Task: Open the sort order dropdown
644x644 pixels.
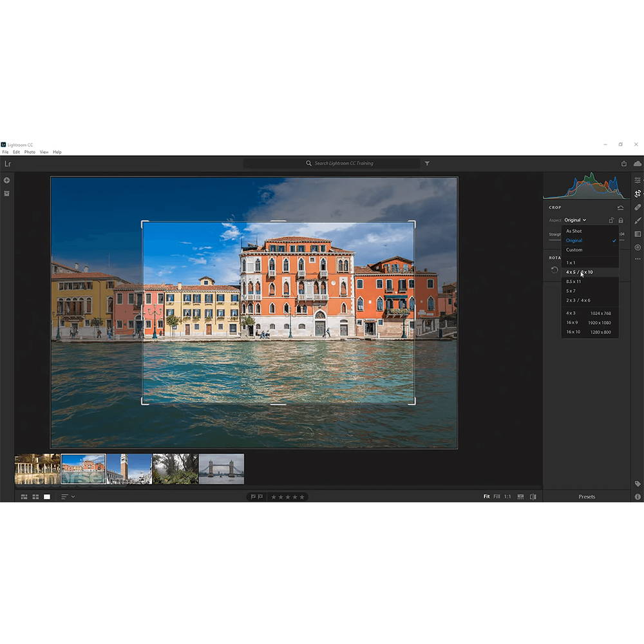Action: coord(68,497)
